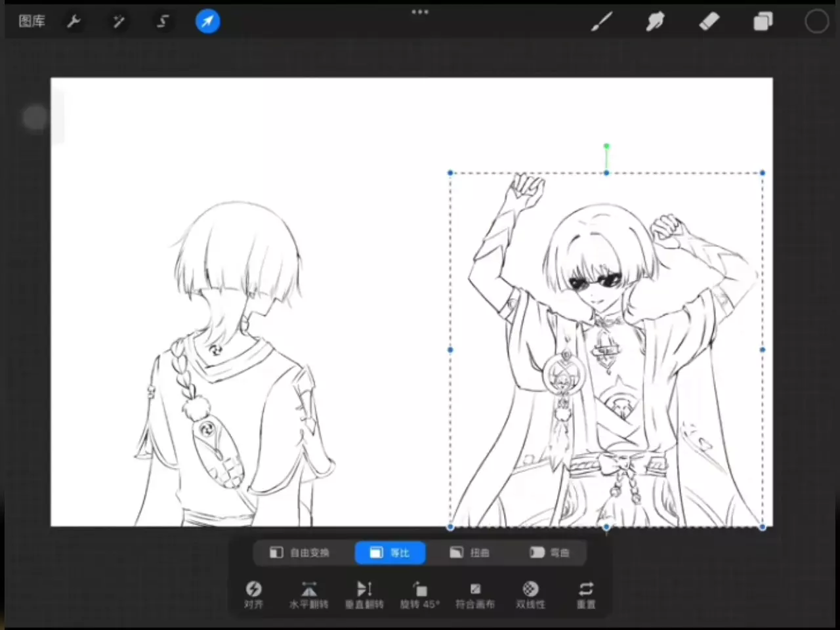
Task: Select the Smudge tool
Action: pyautogui.click(x=655, y=22)
